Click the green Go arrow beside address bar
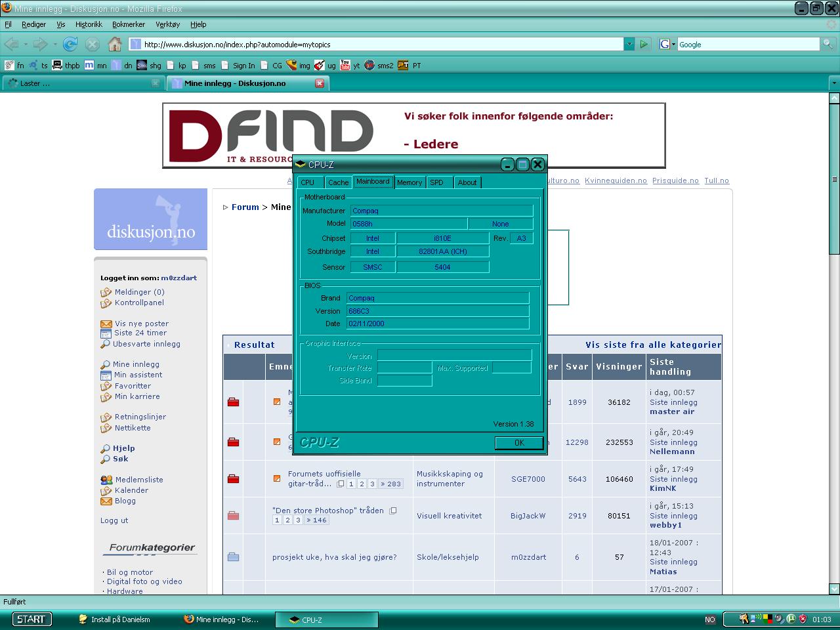Screen dimensions: 840x630 (x=644, y=44)
